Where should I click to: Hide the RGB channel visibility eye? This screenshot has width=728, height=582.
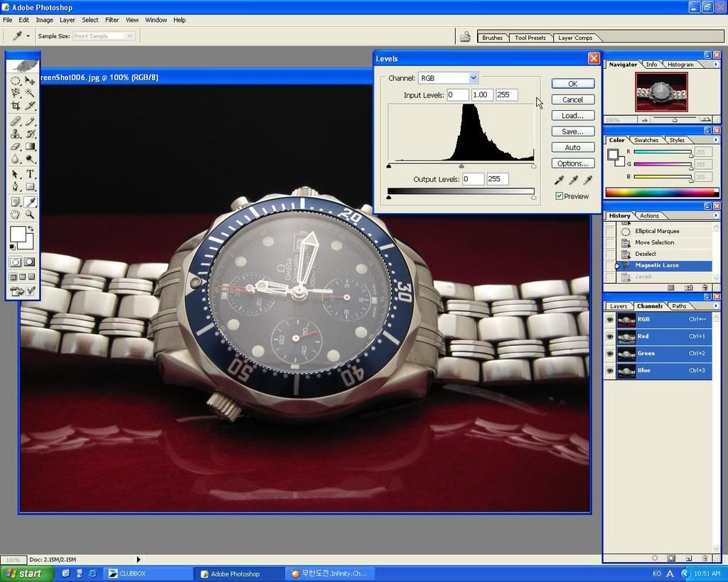tap(609, 319)
